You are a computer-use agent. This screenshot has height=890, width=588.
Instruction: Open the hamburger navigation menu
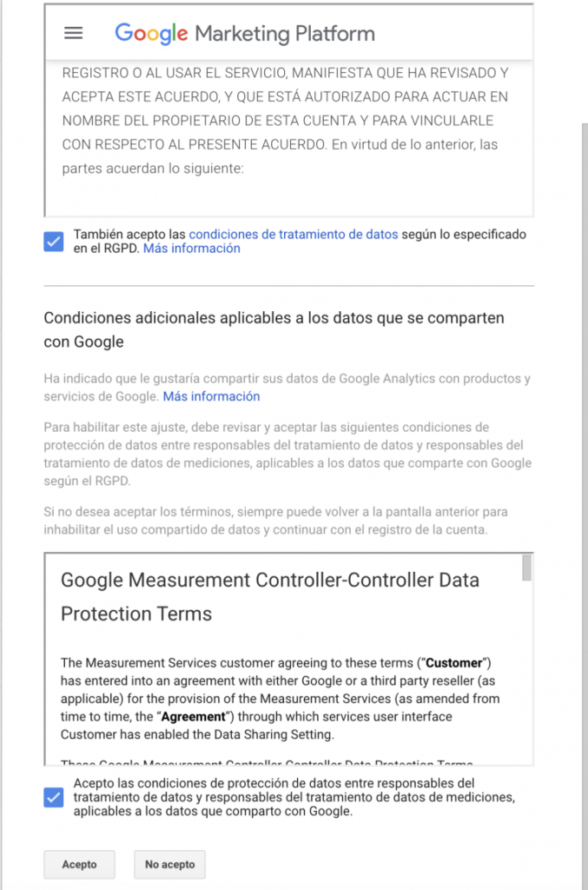pyautogui.click(x=74, y=33)
